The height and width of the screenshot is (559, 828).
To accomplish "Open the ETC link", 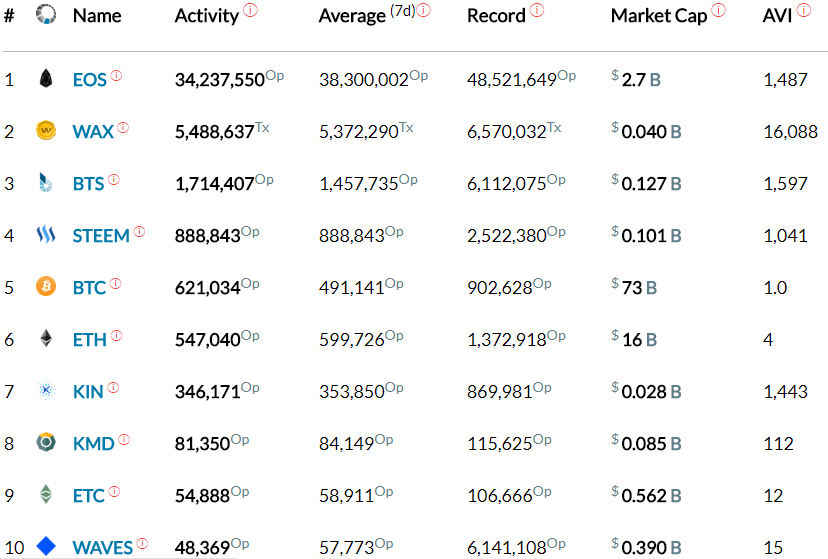I will (89, 496).
